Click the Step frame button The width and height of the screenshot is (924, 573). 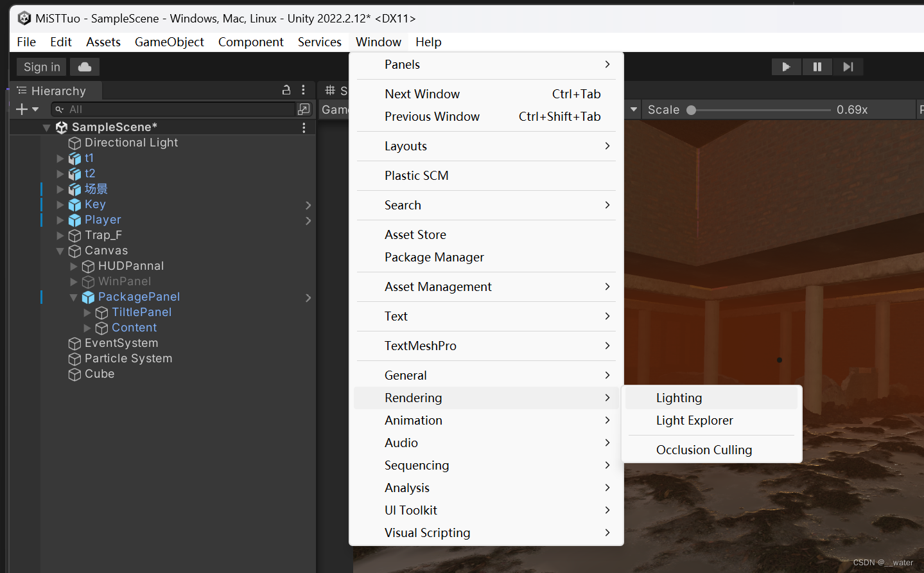pos(848,67)
